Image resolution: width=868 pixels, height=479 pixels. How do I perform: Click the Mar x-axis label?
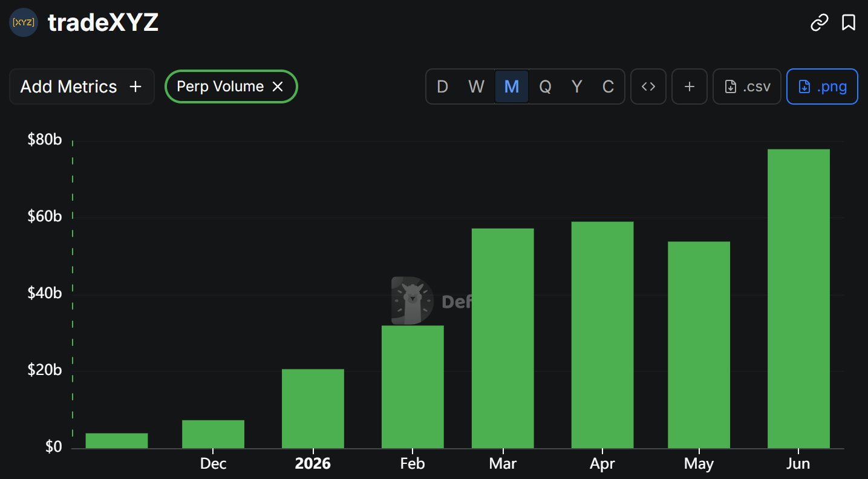click(x=503, y=464)
